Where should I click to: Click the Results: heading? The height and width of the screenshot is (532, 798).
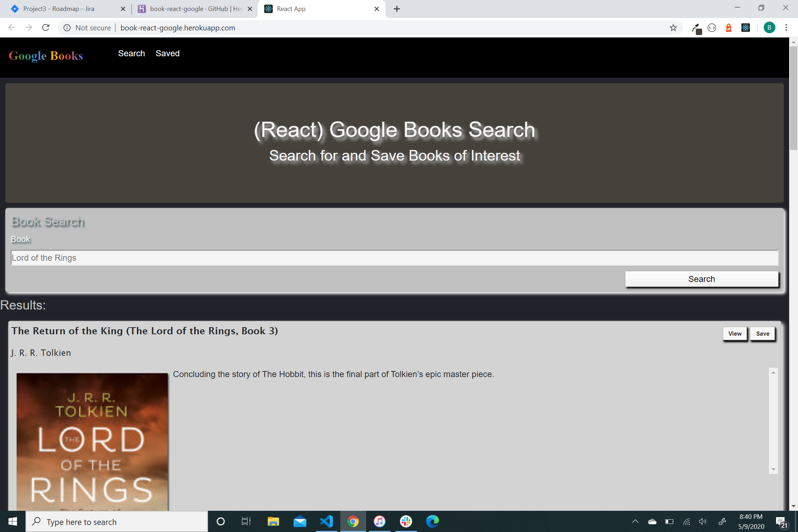23,305
